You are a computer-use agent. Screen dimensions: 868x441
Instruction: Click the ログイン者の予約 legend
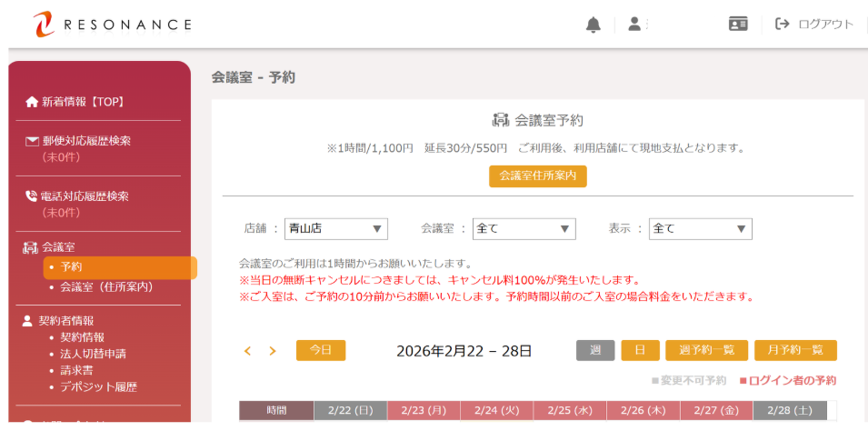[788, 381]
